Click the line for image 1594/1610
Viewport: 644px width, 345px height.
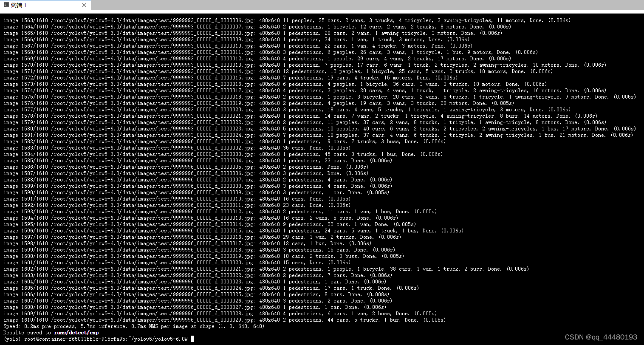pyautogui.click(x=201, y=218)
